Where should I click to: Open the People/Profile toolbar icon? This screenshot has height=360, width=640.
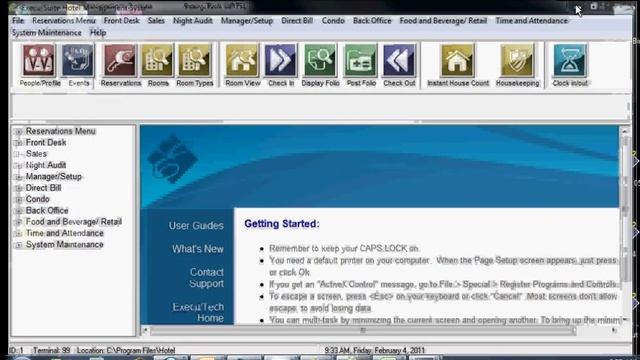point(39,61)
